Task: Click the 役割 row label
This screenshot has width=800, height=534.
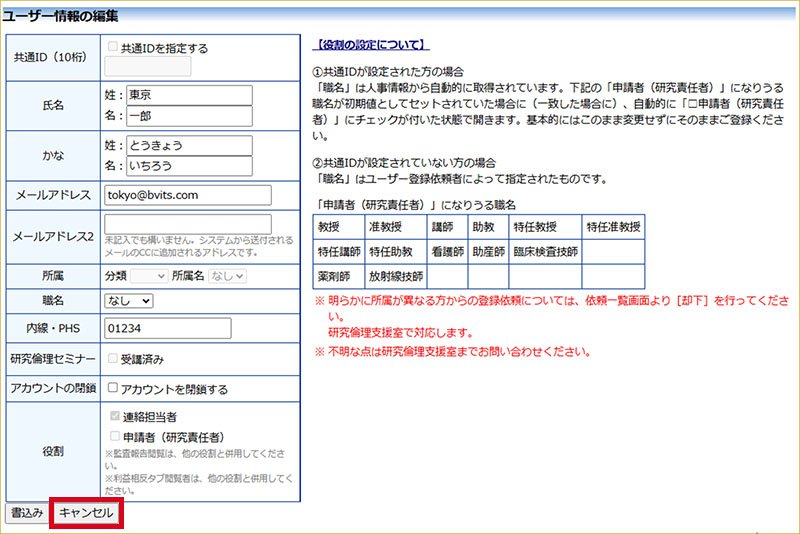Action: click(x=53, y=451)
